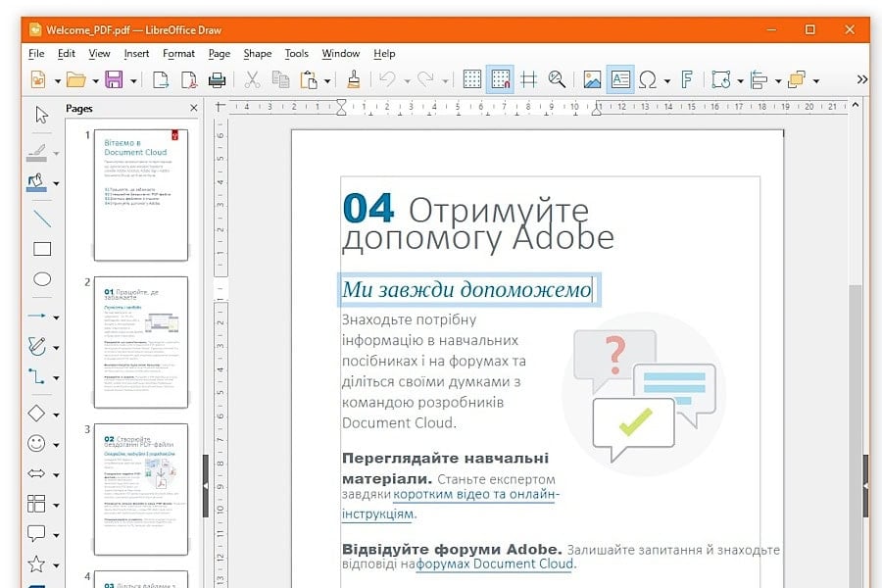Image resolution: width=882 pixels, height=588 pixels.
Task: Open 'форумах Document Cloud' link
Action: click(x=495, y=563)
